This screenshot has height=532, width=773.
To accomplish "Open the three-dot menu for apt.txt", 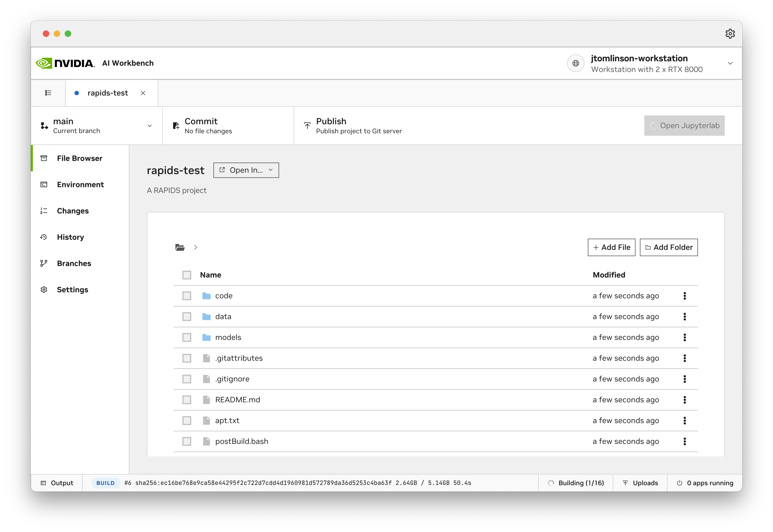I will pos(685,420).
